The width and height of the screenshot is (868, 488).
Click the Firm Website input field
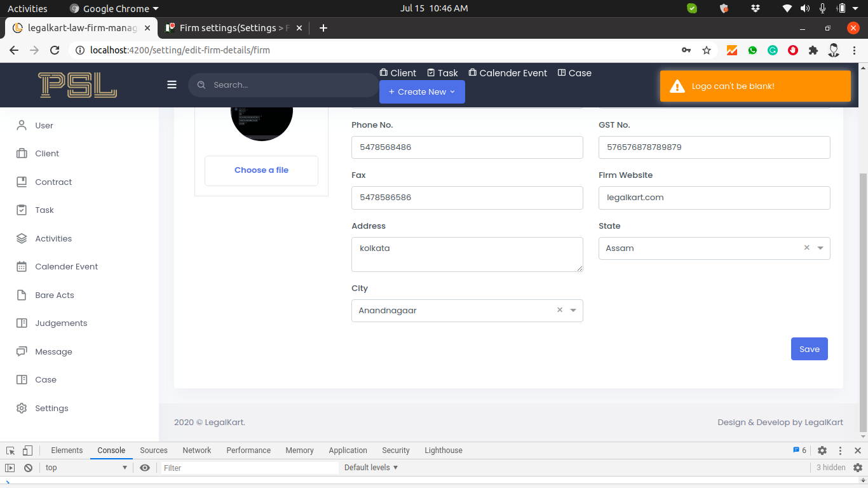click(x=714, y=198)
